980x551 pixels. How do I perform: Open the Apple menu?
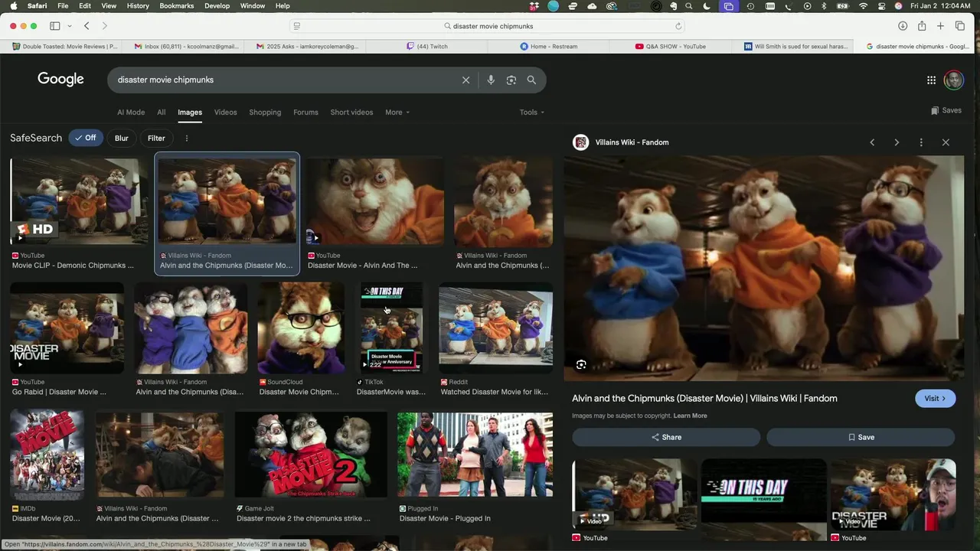[x=12, y=6]
